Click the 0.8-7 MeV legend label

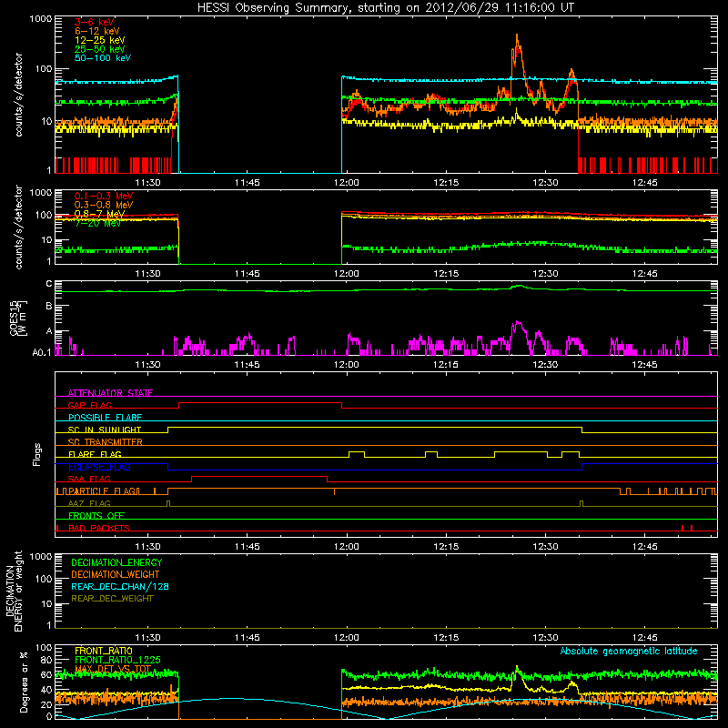click(x=99, y=214)
